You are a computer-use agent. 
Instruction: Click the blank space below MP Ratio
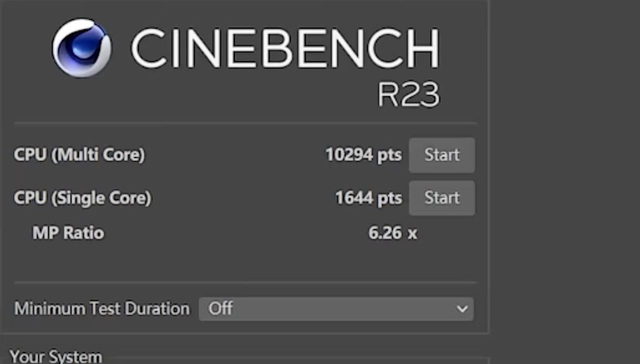(x=200, y=260)
